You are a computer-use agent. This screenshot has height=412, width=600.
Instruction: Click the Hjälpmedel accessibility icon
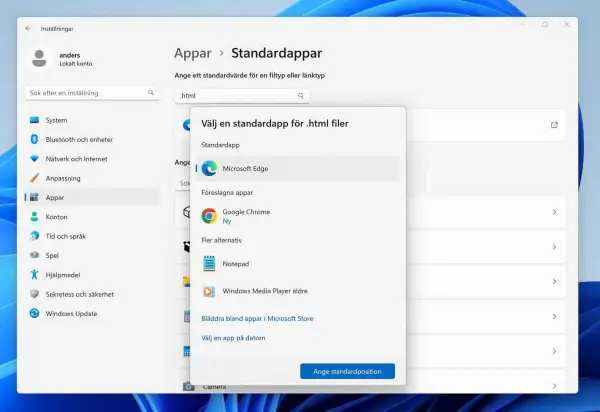point(34,274)
